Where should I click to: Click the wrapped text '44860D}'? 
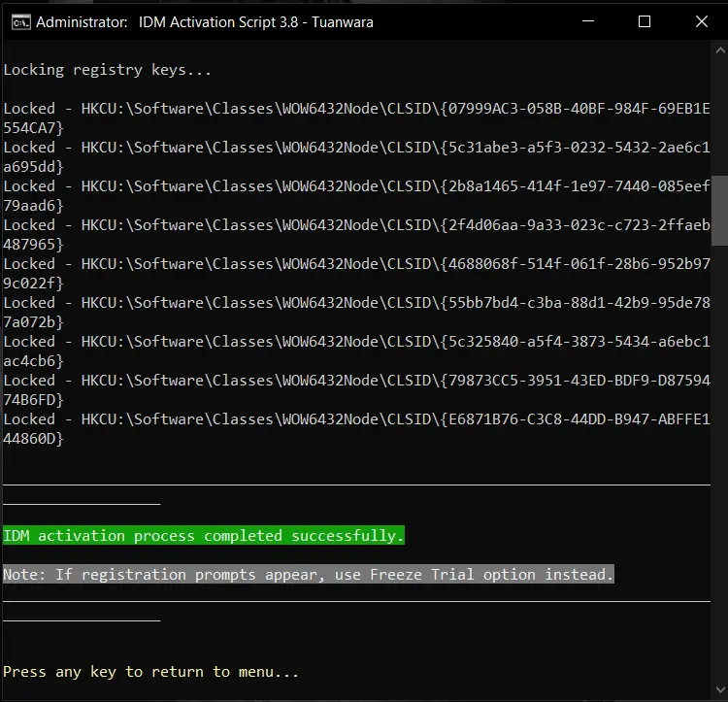pyautogui.click(x=33, y=439)
